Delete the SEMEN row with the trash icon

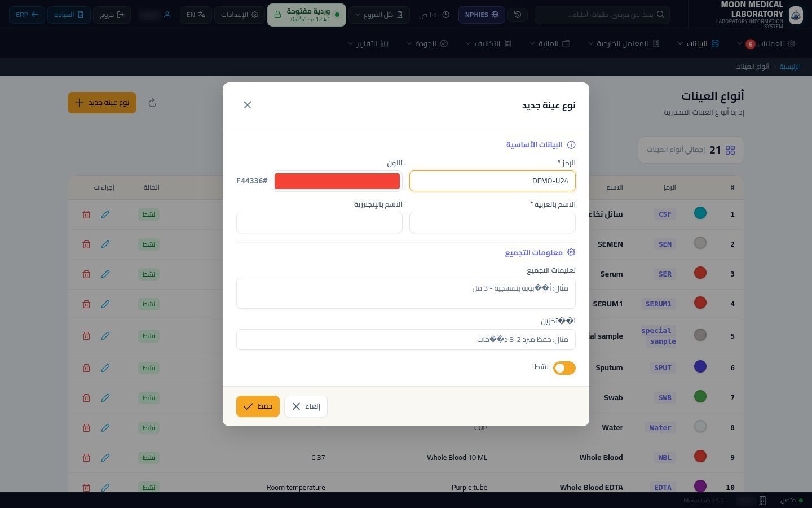(x=86, y=244)
